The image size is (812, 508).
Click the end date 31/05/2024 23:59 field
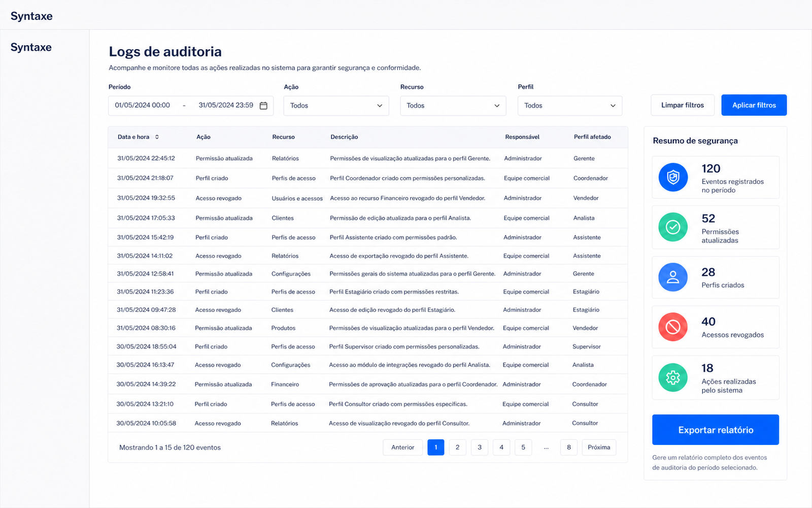[x=226, y=105]
